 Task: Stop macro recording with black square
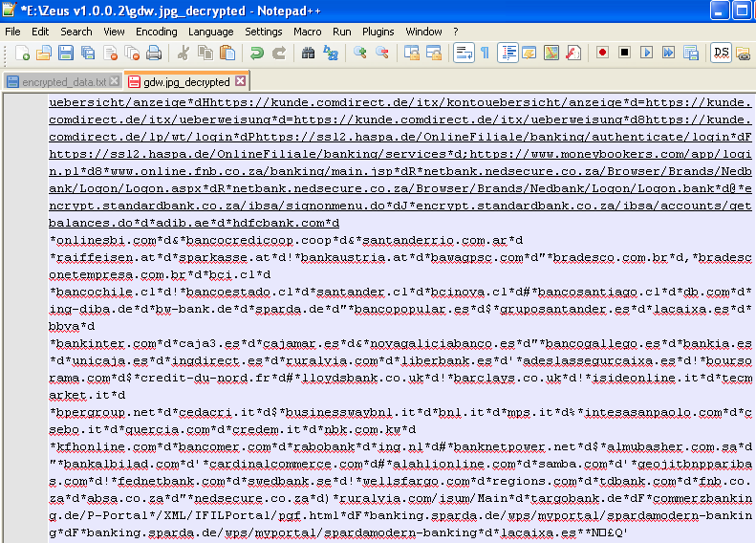pyautogui.click(x=624, y=52)
